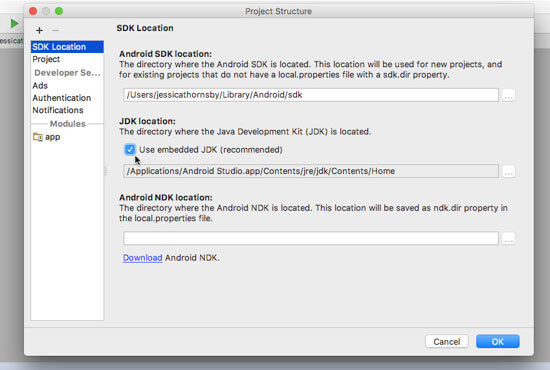The image size is (550, 370).
Task: Confirm with the OK button
Action: pos(497,341)
